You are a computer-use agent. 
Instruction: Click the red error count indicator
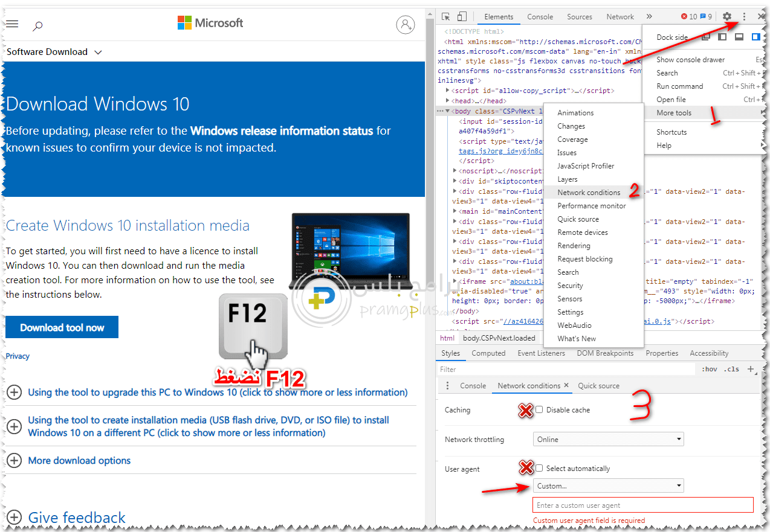coord(688,17)
